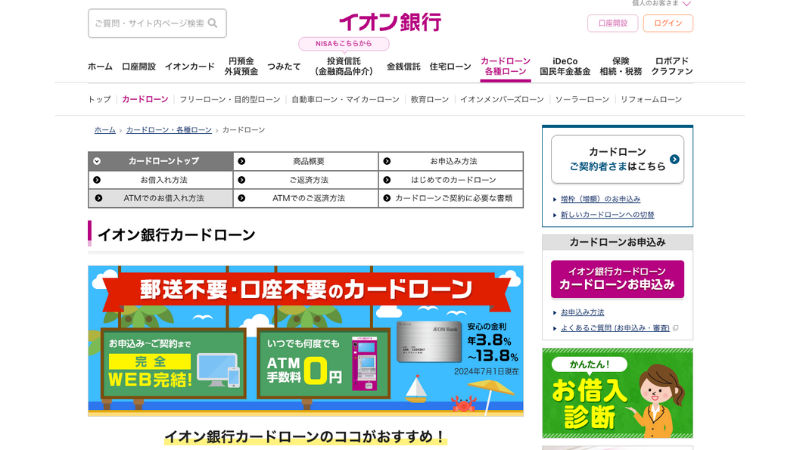Open the 円預金 外貨預金 menu item

coord(241,66)
